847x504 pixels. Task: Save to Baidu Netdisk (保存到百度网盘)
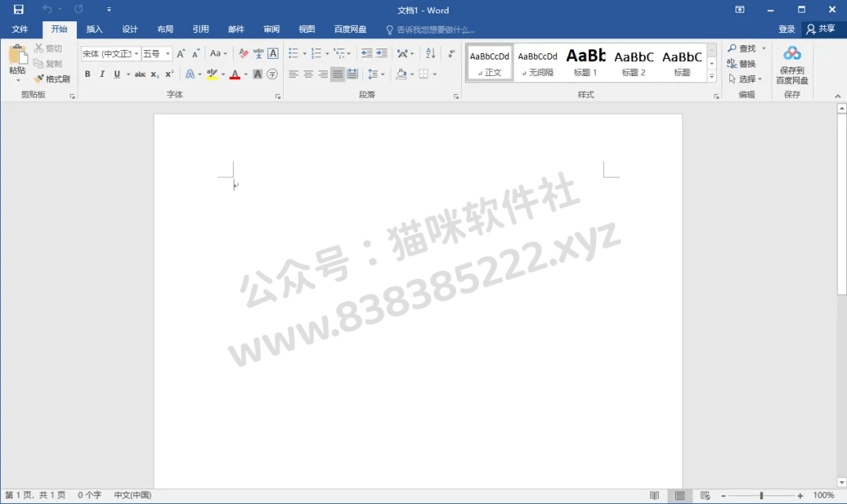pos(792,65)
